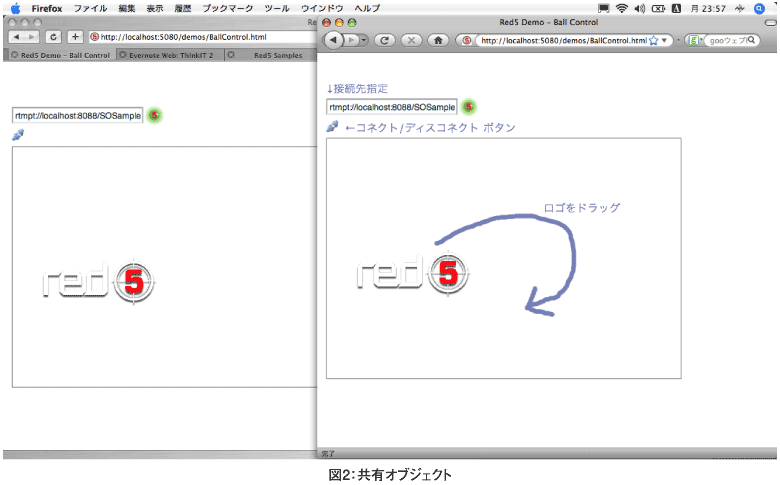Click the Red5 logo in background window

tap(99, 281)
